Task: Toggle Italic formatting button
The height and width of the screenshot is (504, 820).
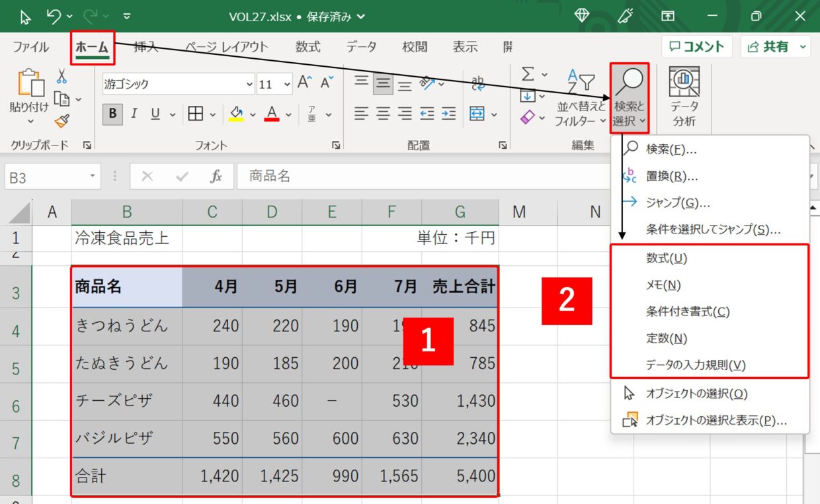Action: [x=134, y=114]
